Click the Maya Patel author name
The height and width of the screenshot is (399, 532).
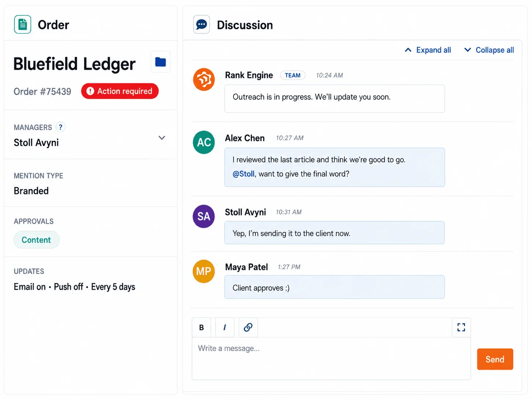pyautogui.click(x=246, y=267)
